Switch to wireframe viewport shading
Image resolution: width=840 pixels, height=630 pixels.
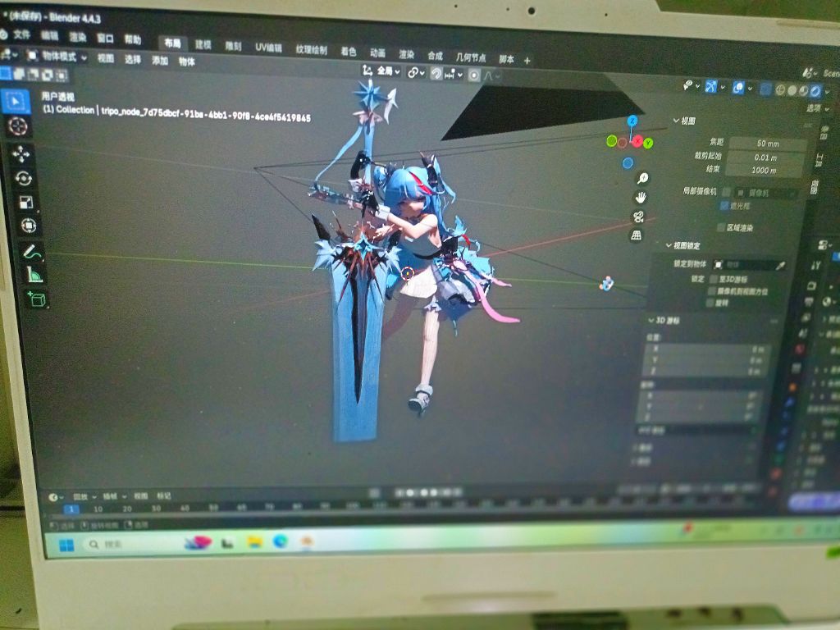(x=780, y=90)
